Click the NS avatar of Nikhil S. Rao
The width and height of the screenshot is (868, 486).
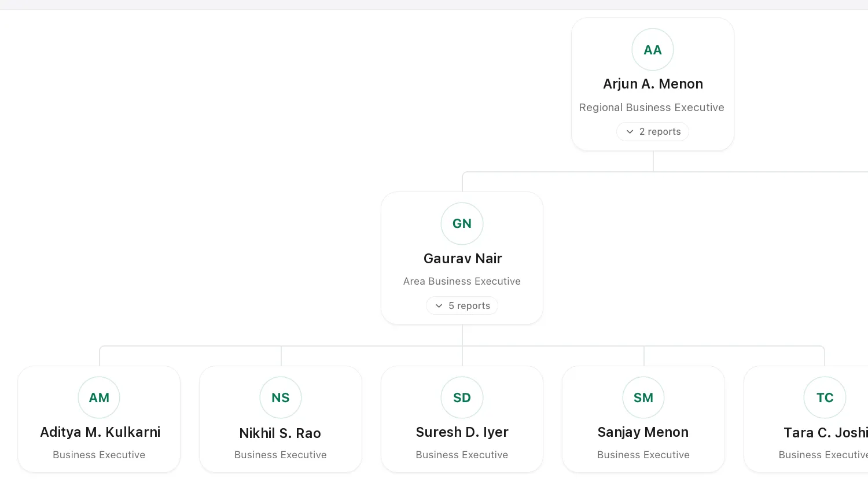pos(281,397)
